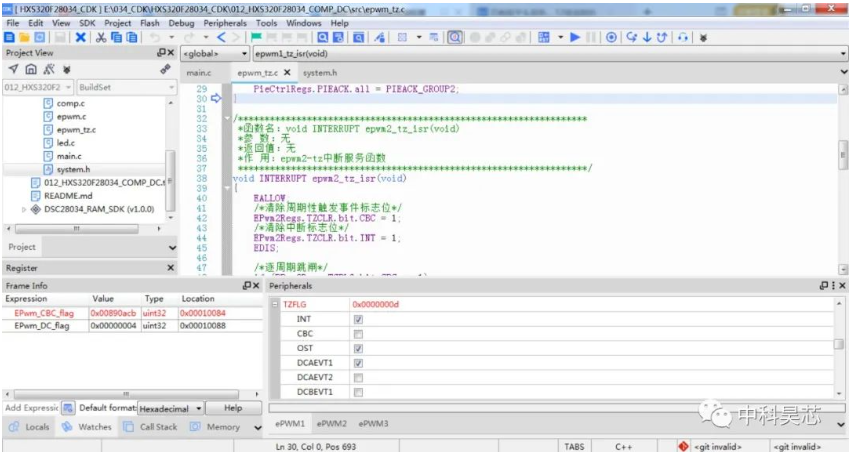The height and width of the screenshot is (452, 852).
Task: Click the bug icon in main toolbar
Action: click(703, 37)
